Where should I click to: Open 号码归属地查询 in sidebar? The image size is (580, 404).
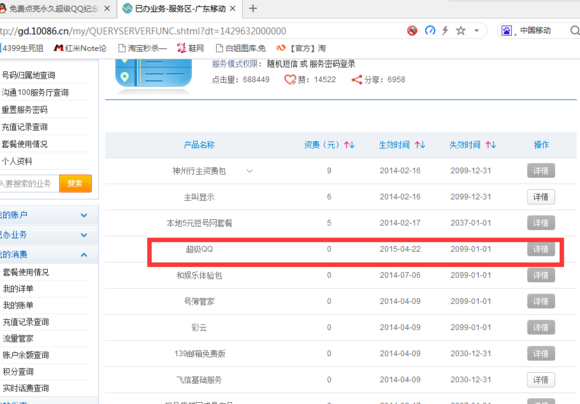tap(28, 75)
